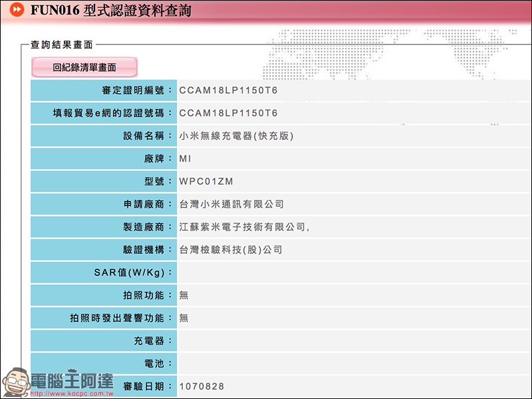Click the orange fast-forward icon beside FUN016
Image resolution: width=532 pixels, height=399 pixels.
point(17,9)
